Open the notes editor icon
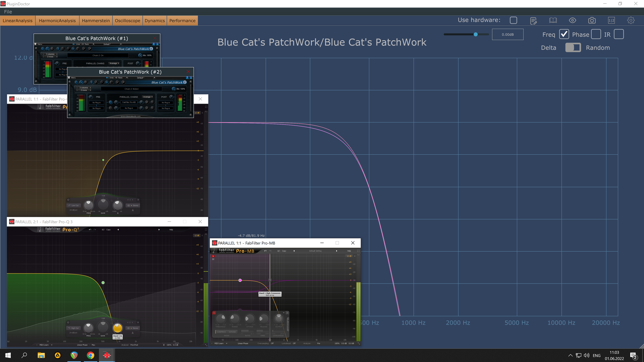 point(533,21)
